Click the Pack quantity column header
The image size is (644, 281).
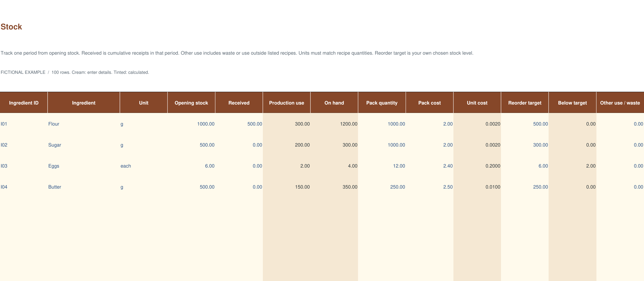tap(382, 103)
